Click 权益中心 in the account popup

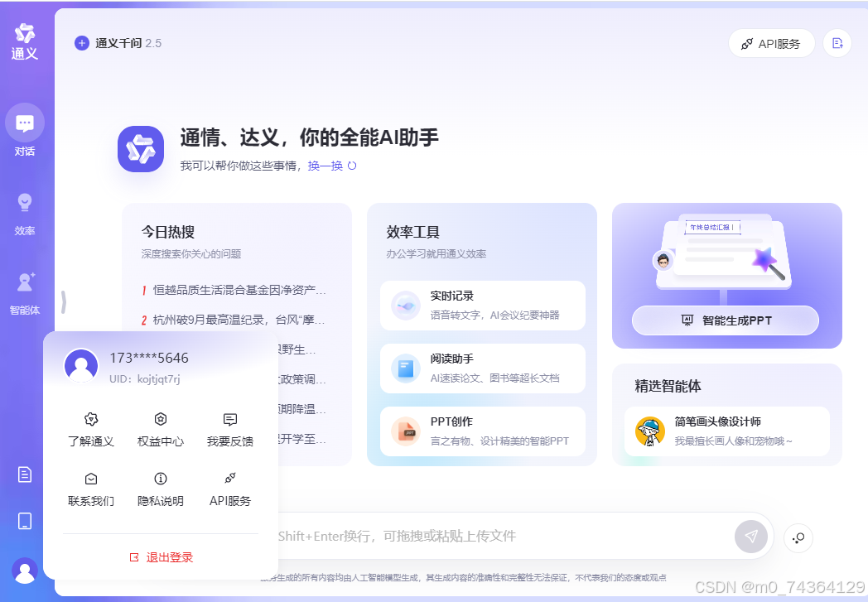(x=161, y=430)
